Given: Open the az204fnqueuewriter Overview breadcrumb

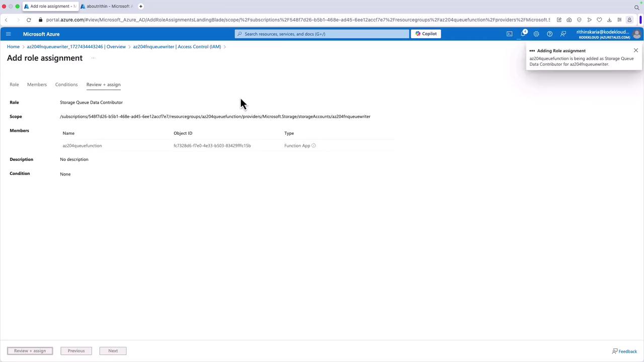Looking at the screenshot, I should click(x=76, y=47).
